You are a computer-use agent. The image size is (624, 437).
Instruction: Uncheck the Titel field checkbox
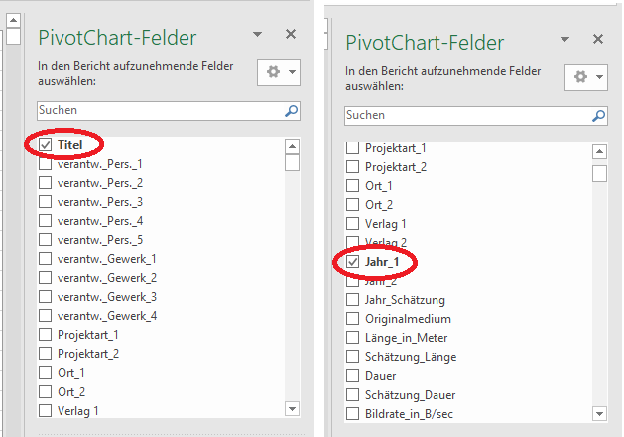pyautogui.click(x=46, y=145)
